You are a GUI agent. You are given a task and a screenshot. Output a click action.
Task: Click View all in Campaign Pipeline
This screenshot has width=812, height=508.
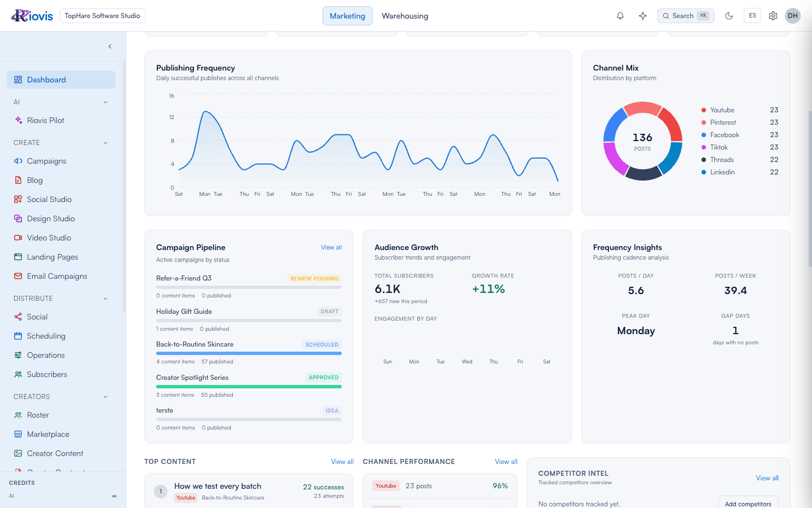point(332,247)
